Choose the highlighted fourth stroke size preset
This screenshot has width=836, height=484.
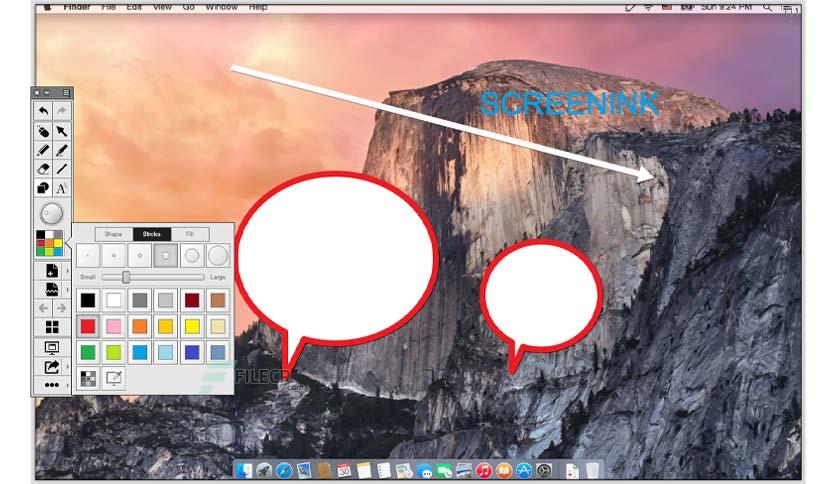pos(166,256)
